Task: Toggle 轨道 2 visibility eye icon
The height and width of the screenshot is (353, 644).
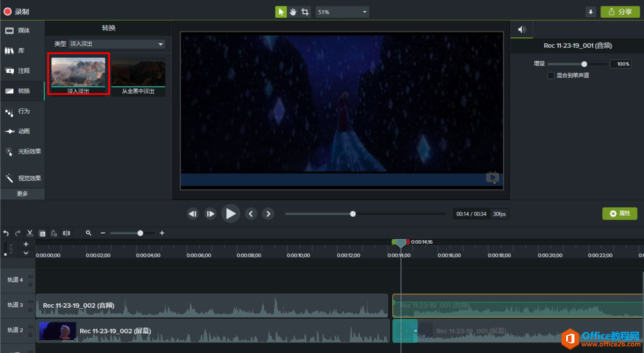Action: pyautogui.click(x=30, y=327)
